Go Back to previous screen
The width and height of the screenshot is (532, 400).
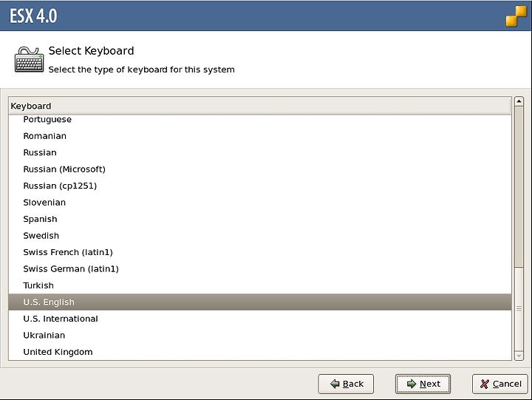tap(346, 384)
